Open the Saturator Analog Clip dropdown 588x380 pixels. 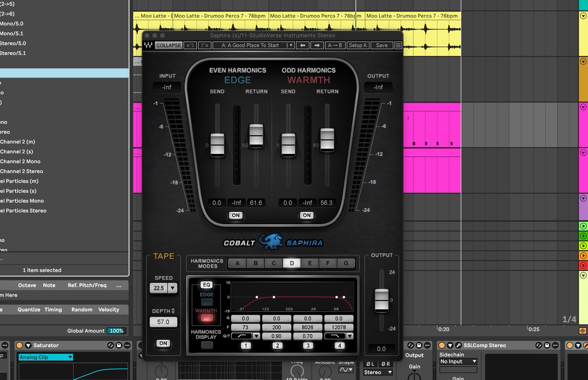[46, 357]
